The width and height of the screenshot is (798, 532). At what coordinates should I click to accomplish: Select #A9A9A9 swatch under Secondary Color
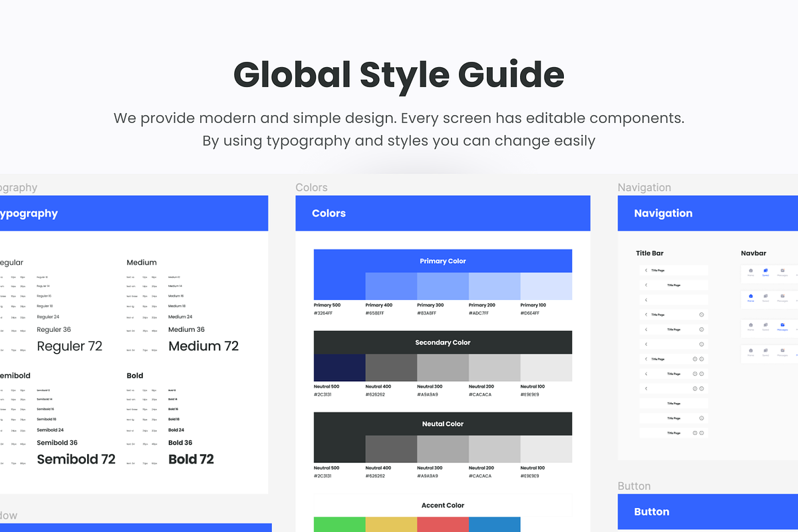click(x=443, y=368)
